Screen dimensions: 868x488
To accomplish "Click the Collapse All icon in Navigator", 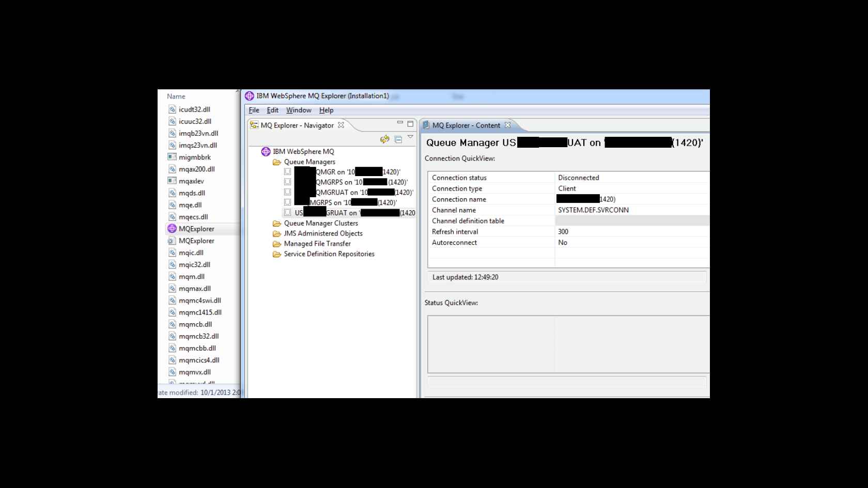I will [x=398, y=139].
